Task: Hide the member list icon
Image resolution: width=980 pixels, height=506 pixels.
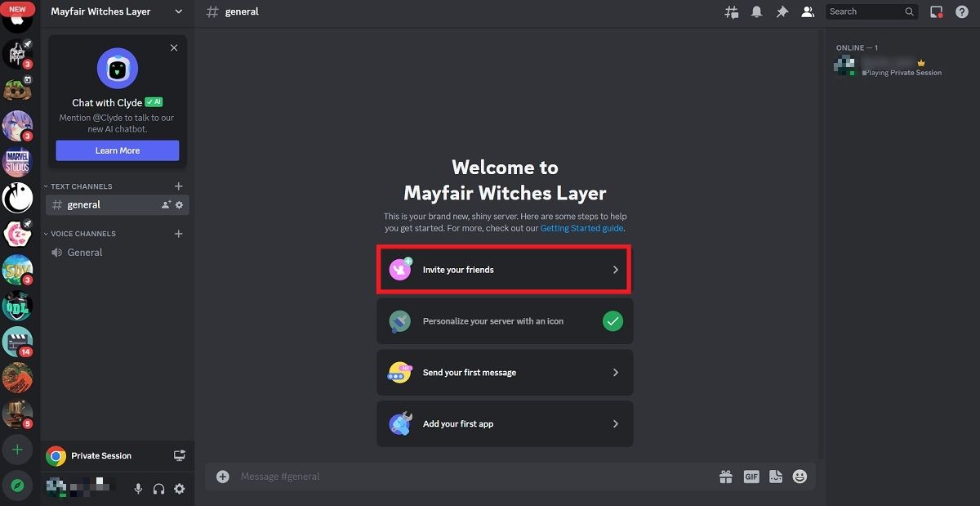Action: click(808, 11)
